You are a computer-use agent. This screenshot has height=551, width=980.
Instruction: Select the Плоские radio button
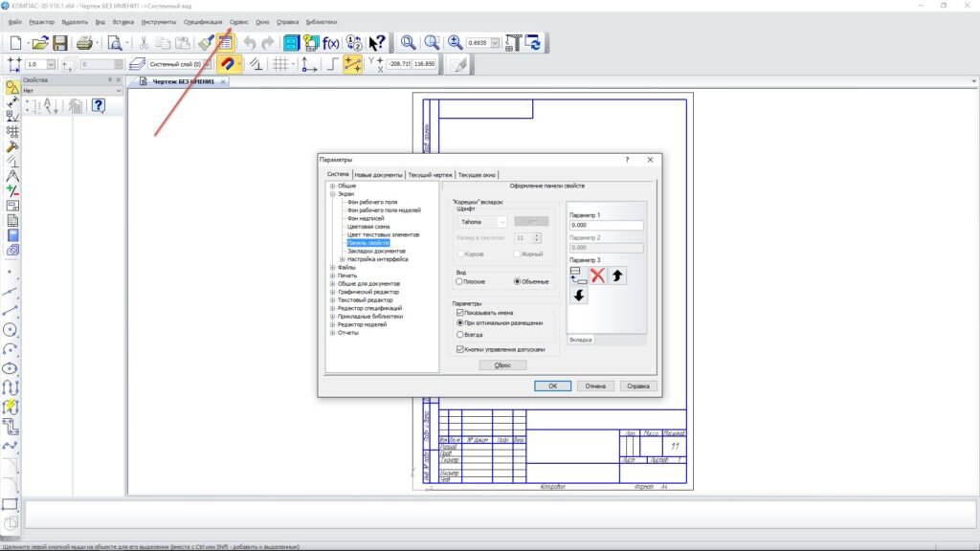click(x=459, y=282)
